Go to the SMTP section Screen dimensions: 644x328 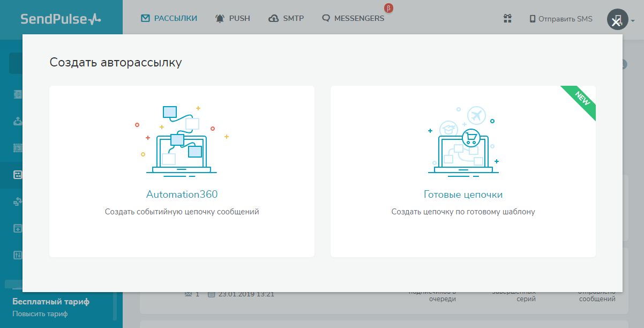coord(286,18)
